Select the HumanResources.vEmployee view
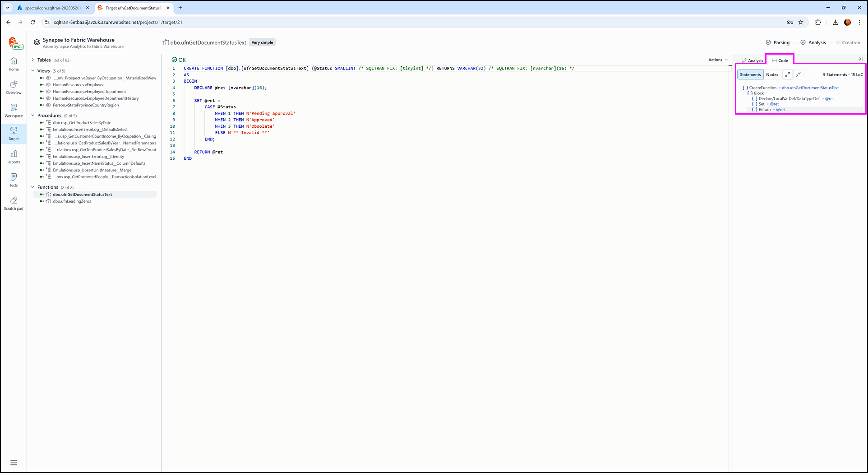 click(78, 85)
